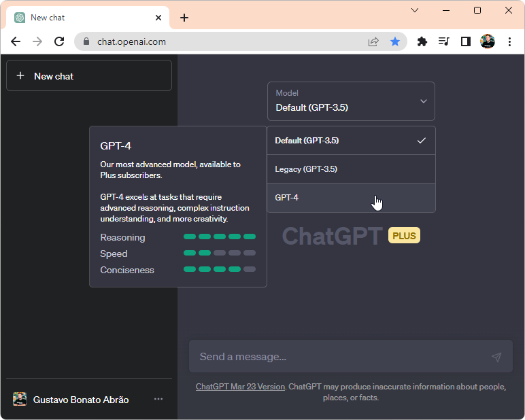Click the Reasoning rating bar
Screen dimensions: 525x420
[220, 237]
